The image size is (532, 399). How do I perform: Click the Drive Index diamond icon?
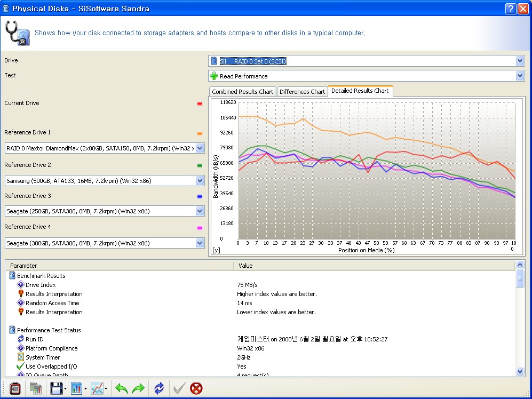point(21,284)
